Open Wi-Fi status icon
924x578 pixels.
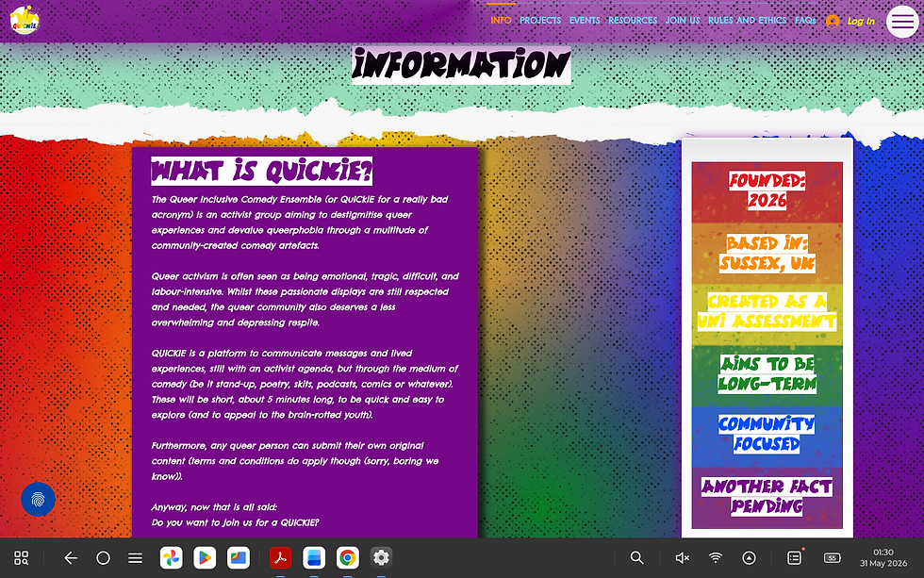716,558
